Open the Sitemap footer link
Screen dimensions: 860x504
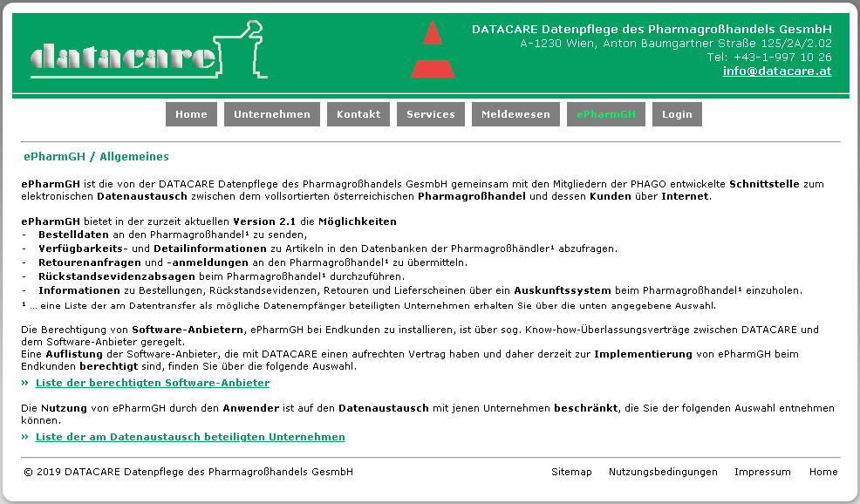click(x=571, y=472)
